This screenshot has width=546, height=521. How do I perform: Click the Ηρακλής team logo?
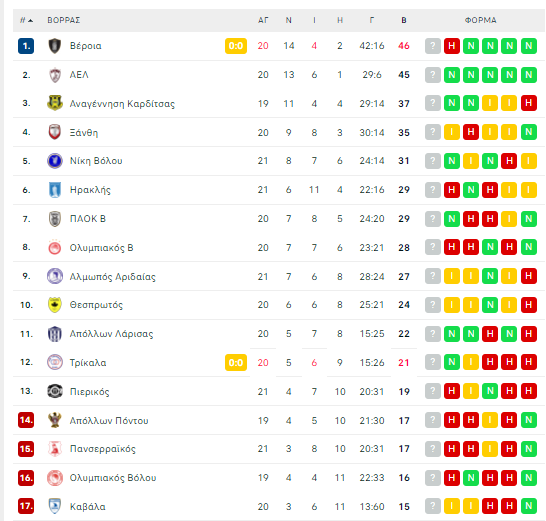55,190
